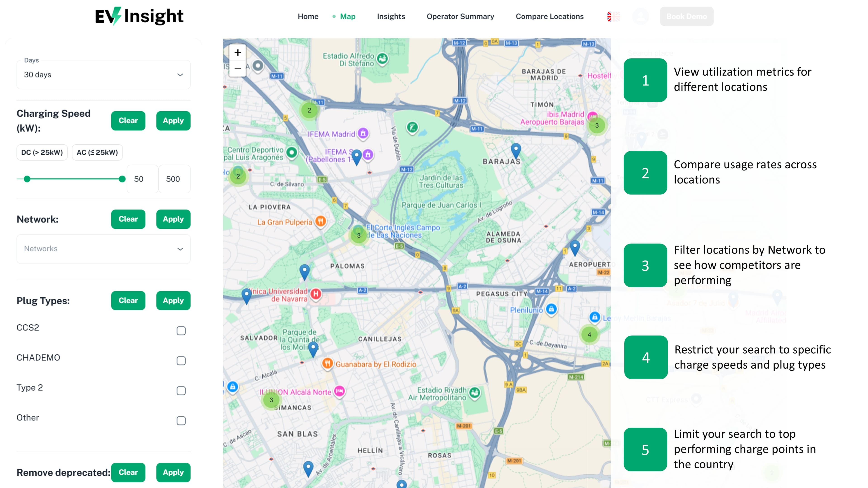Click the maximum kW input showing 500
This screenshot has width=868, height=488.
175,179
